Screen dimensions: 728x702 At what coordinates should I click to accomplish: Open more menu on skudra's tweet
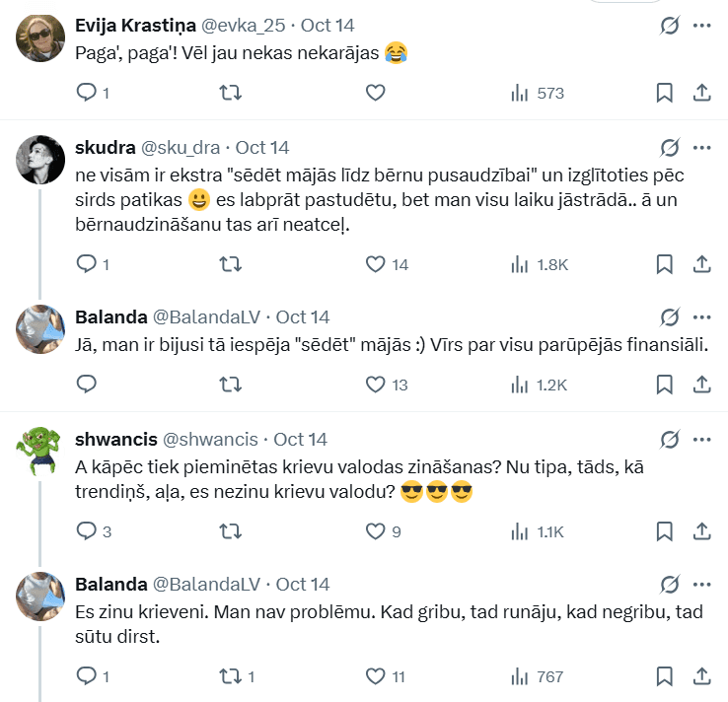point(702,148)
